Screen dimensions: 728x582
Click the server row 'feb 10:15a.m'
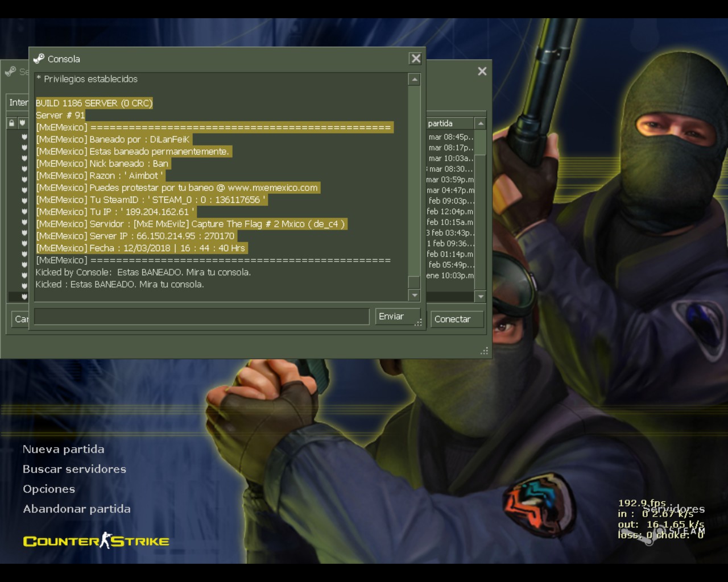[450, 222]
